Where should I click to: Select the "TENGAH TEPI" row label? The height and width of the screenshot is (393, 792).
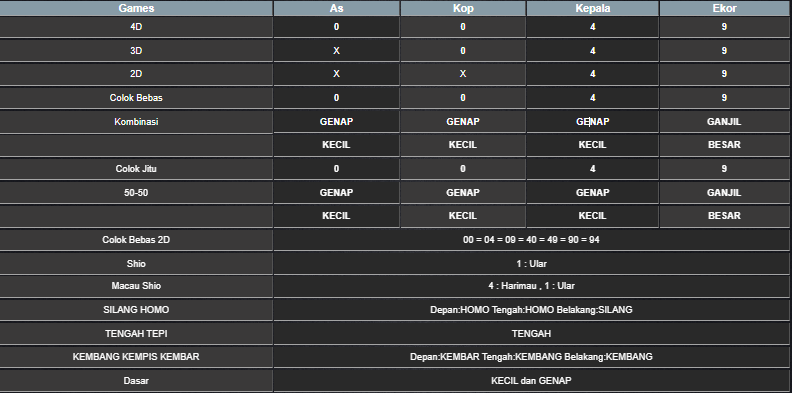pyautogui.click(x=136, y=333)
